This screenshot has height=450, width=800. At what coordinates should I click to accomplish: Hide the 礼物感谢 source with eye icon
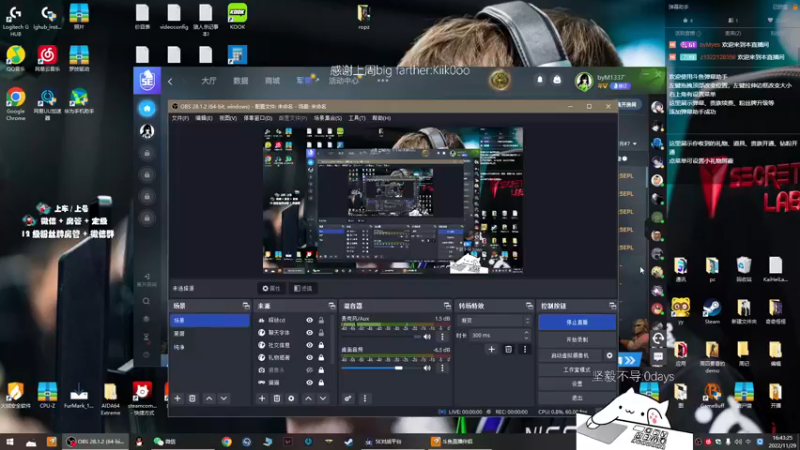pyautogui.click(x=309, y=358)
